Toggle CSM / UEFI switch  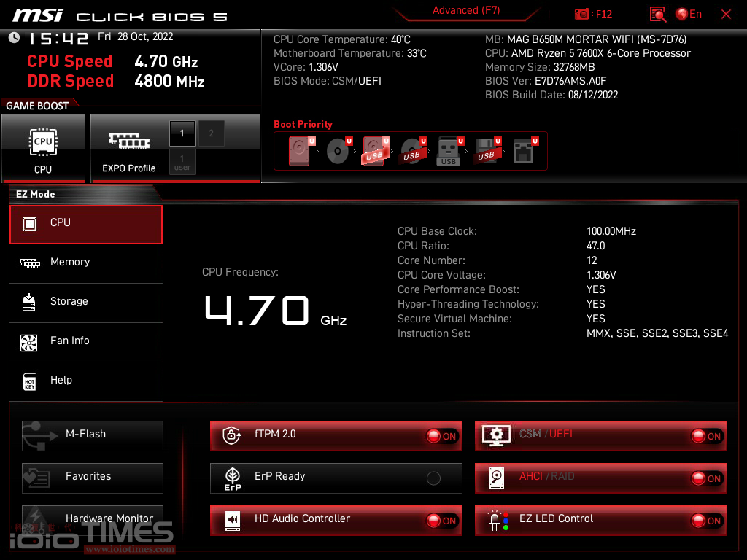(x=706, y=436)
